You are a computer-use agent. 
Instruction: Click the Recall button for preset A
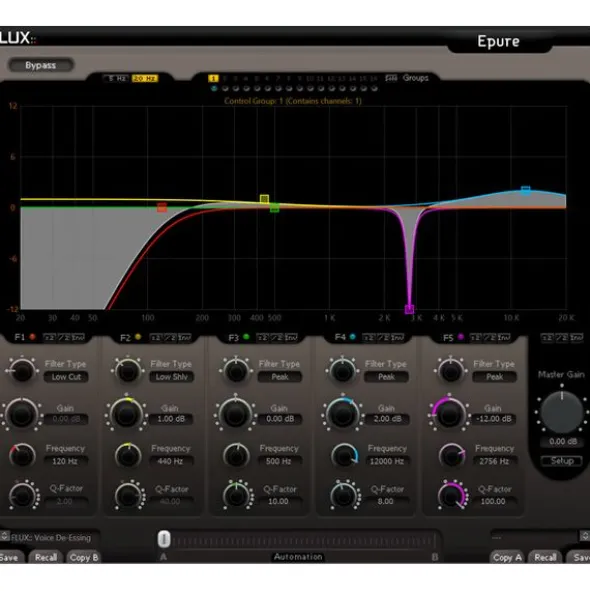[46, 557]
